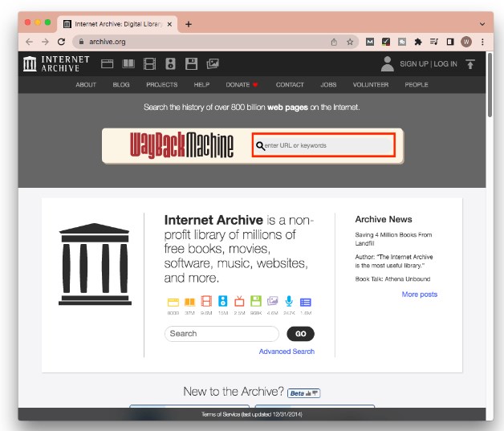Click the archive.org address bar

(x=215, y=42)
